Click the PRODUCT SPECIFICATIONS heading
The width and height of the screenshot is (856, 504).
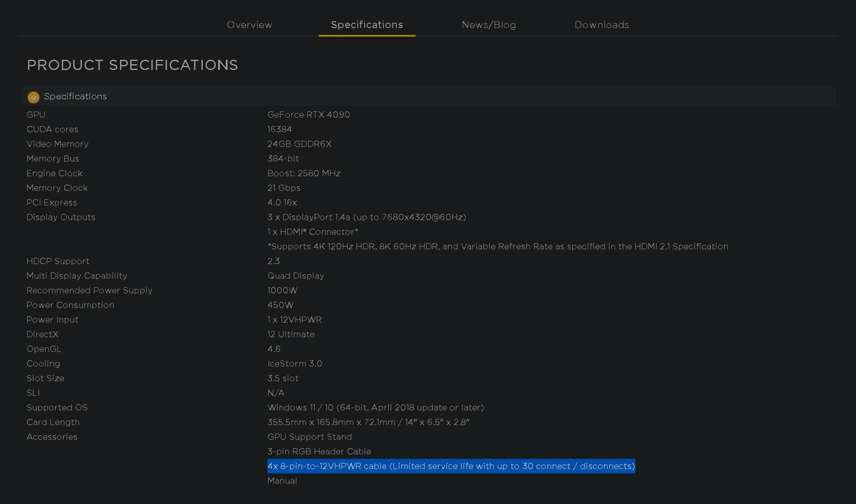click(x=132, y=65)
